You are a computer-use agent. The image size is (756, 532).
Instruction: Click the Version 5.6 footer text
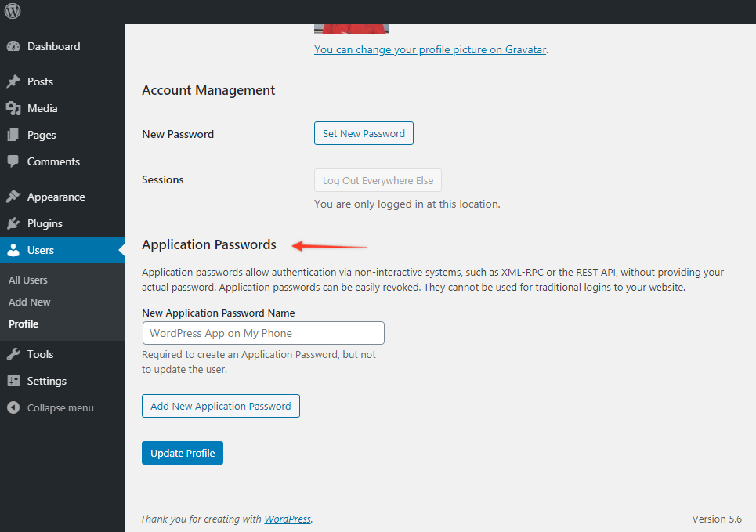(717, 519)
